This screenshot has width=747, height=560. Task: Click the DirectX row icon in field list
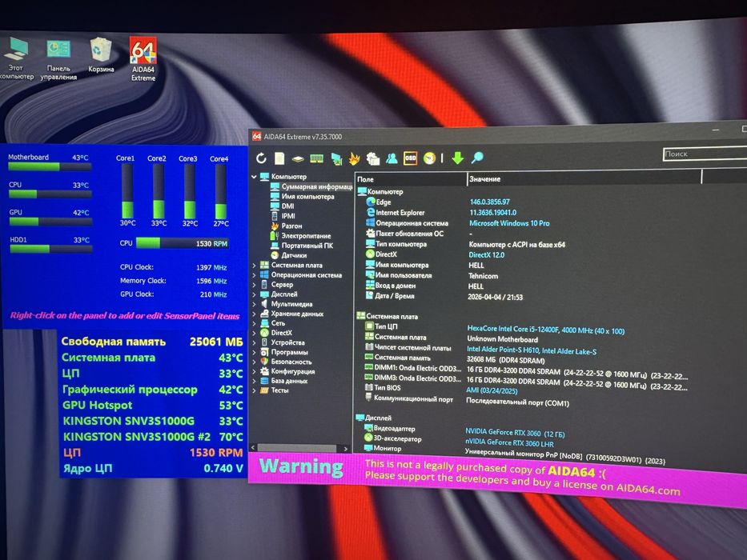pyautogui.click(x=370, y=254)
